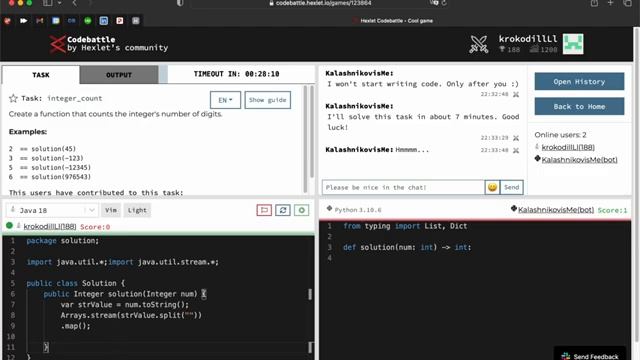Screen dimensions: 640x360
Task: Click the page reload icon in address bar
Action: tap(444, 3)
